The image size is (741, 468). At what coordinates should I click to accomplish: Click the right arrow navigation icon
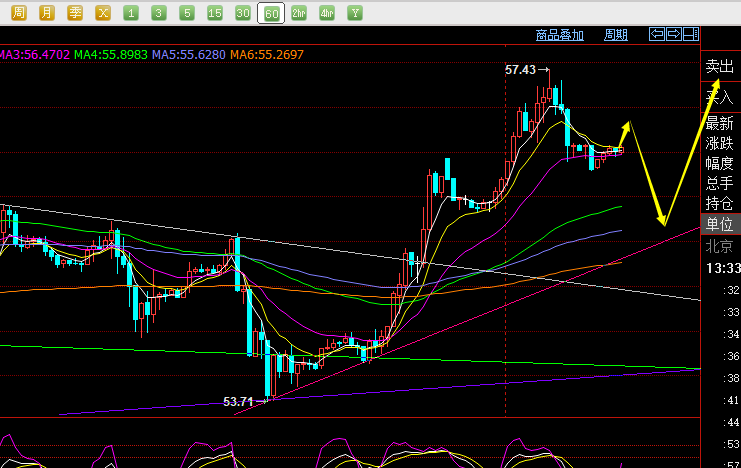[673, 34]
